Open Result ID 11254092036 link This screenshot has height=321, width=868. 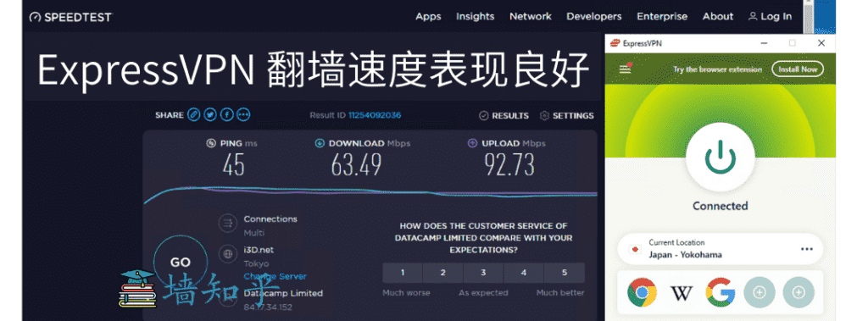[x=375, y=115]
